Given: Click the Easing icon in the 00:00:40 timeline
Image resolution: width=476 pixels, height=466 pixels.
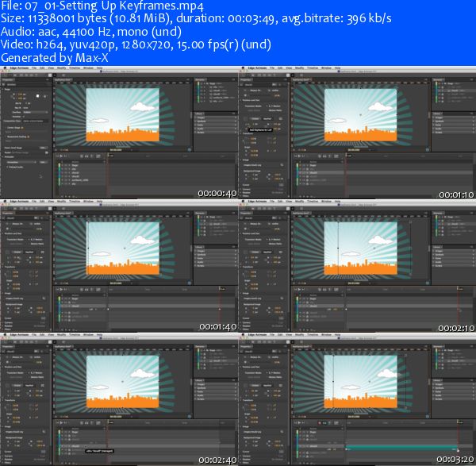Looking at the screenshot, I should click(98, 156).
